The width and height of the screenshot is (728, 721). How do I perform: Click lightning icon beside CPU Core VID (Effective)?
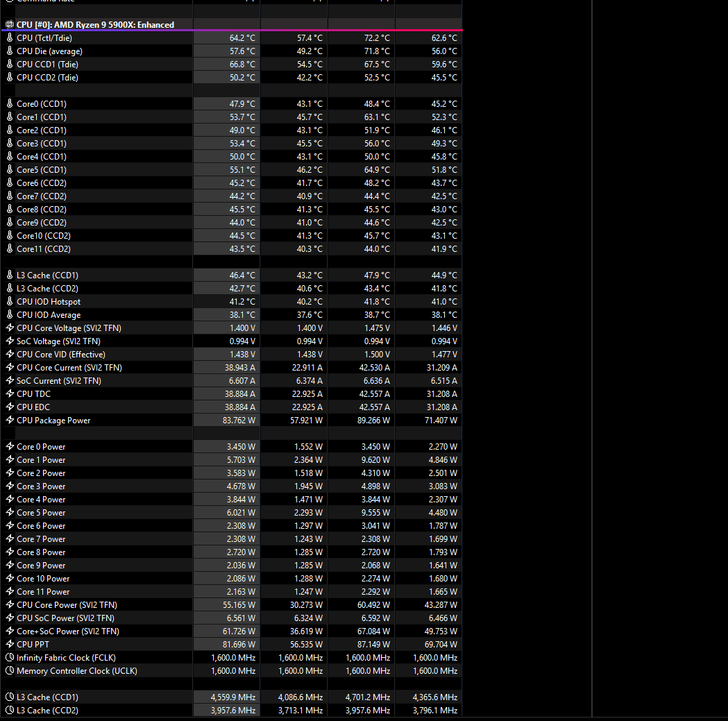click(x=9, y=354)
